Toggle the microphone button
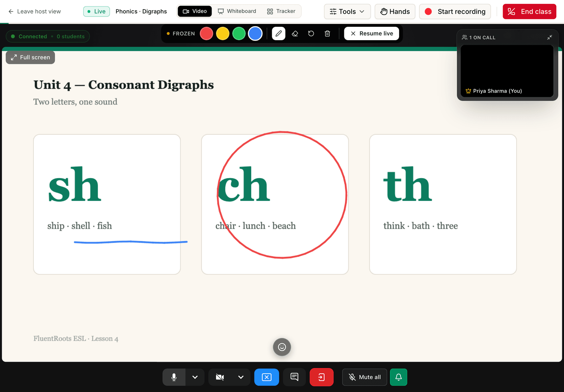The width and height of the screenshot is (564, 392). pos(174,377)
